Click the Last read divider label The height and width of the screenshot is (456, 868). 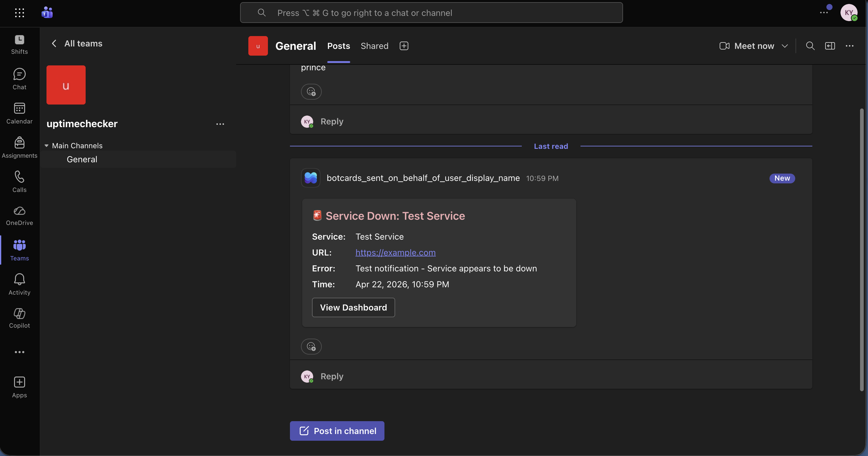[551, 146]
